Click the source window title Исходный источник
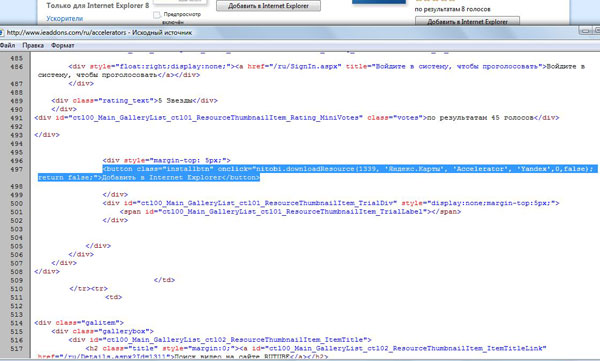Viewport: 600px width, 361px height. 162,33
